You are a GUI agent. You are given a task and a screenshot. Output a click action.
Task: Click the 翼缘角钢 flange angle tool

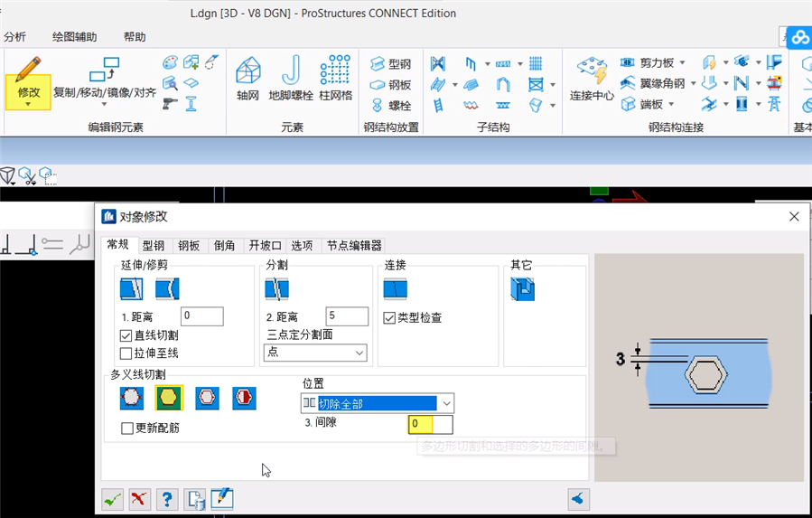652,83
